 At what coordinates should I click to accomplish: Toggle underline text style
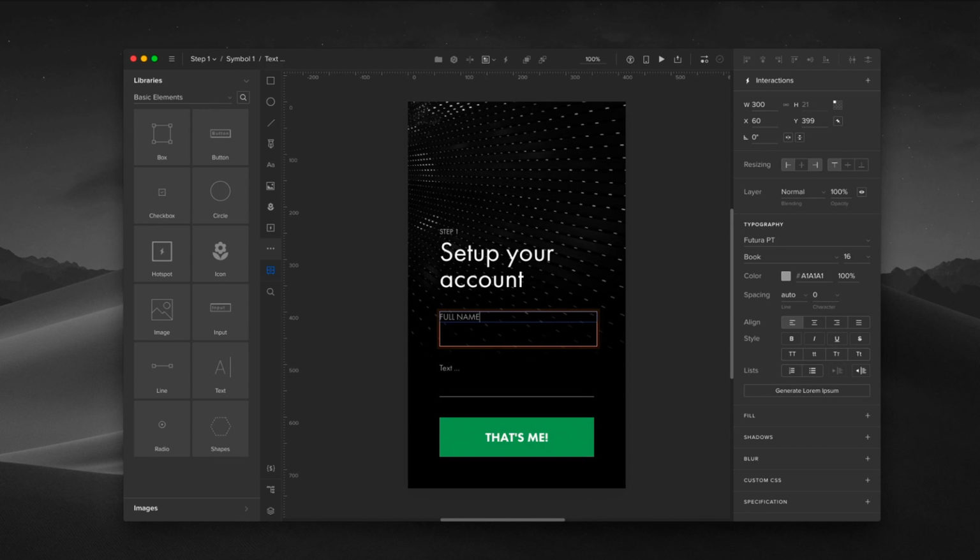tap(836, 339)
